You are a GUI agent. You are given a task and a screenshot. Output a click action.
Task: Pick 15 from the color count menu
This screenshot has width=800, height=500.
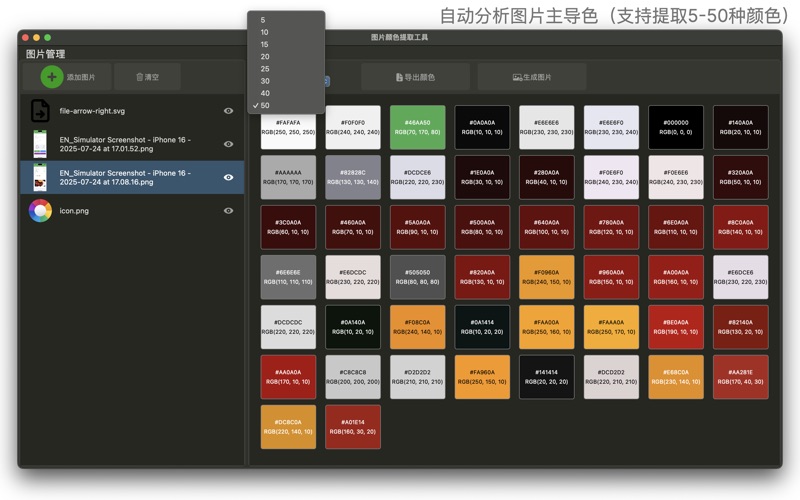265,44
